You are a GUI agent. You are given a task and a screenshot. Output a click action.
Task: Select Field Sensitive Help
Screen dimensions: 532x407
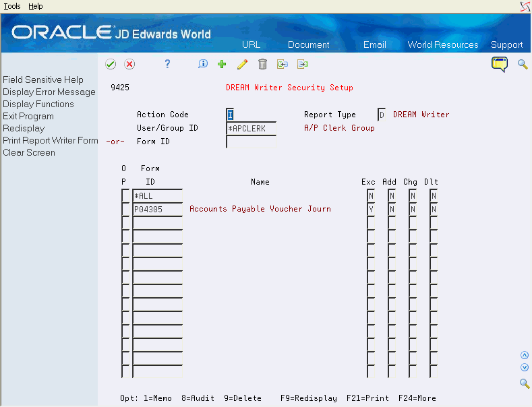(43, 80)
